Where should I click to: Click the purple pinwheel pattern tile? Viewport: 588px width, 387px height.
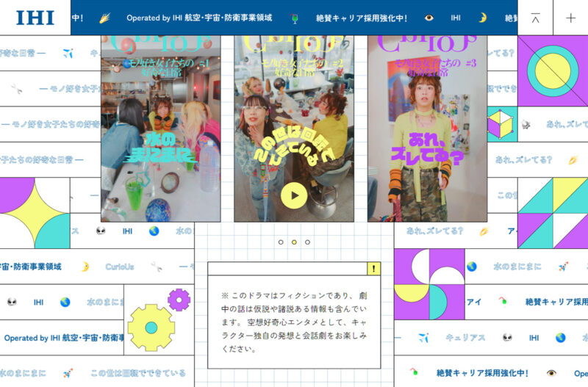[x=429, y=284]
